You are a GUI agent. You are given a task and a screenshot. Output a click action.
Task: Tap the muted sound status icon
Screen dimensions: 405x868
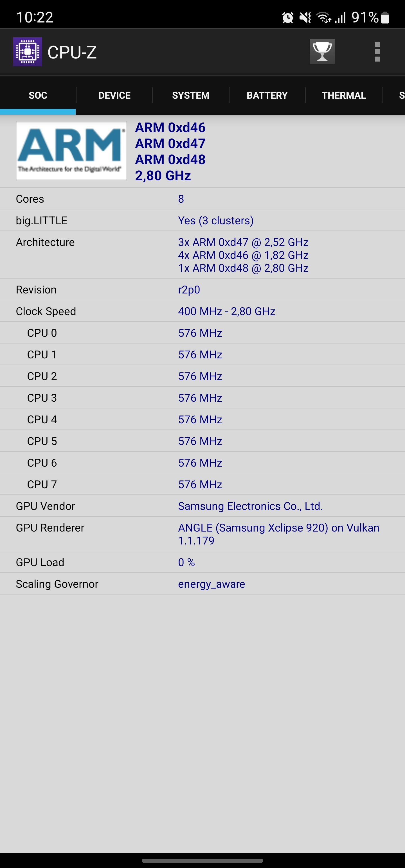[305, 17]
